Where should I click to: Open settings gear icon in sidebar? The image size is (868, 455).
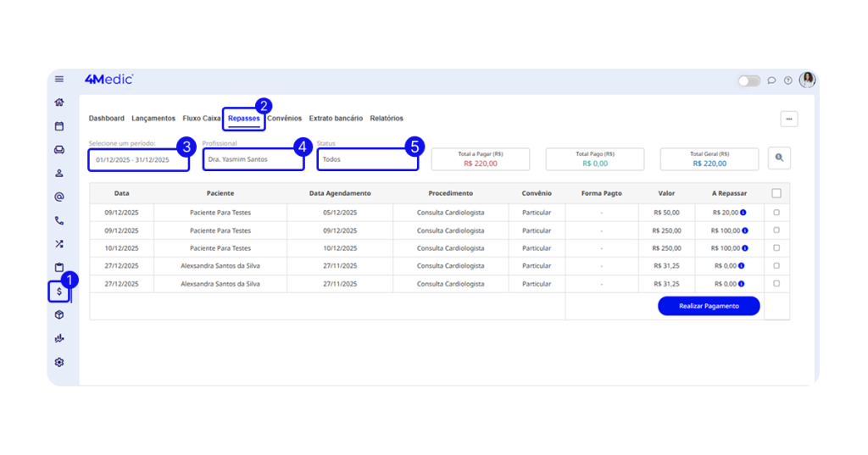pos(59,362)
